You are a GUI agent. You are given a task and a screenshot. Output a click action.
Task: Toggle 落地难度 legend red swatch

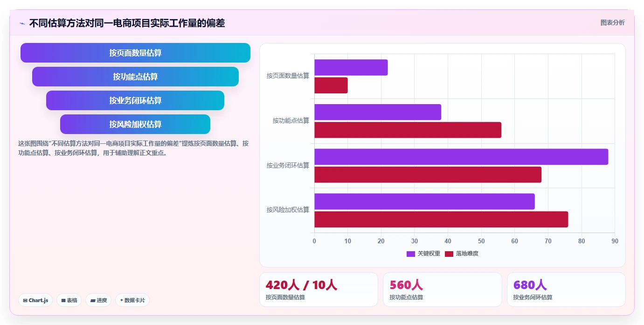click(x=449, y=254)
